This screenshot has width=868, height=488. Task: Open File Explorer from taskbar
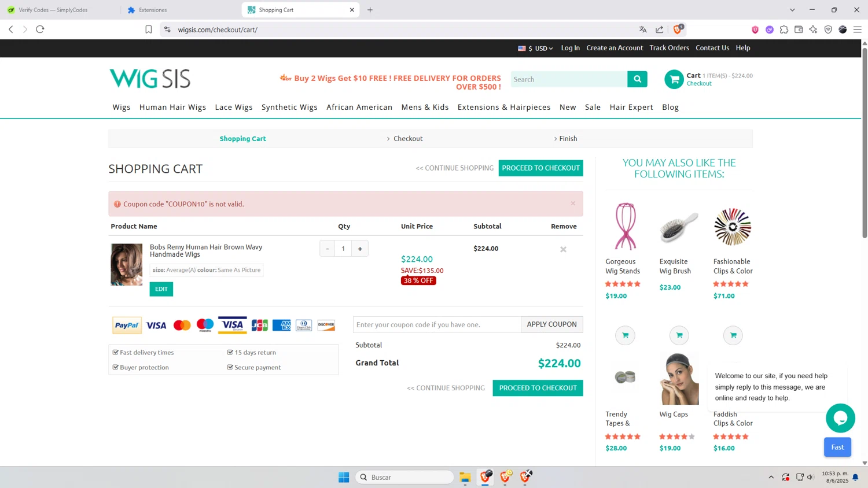point(465,477)
